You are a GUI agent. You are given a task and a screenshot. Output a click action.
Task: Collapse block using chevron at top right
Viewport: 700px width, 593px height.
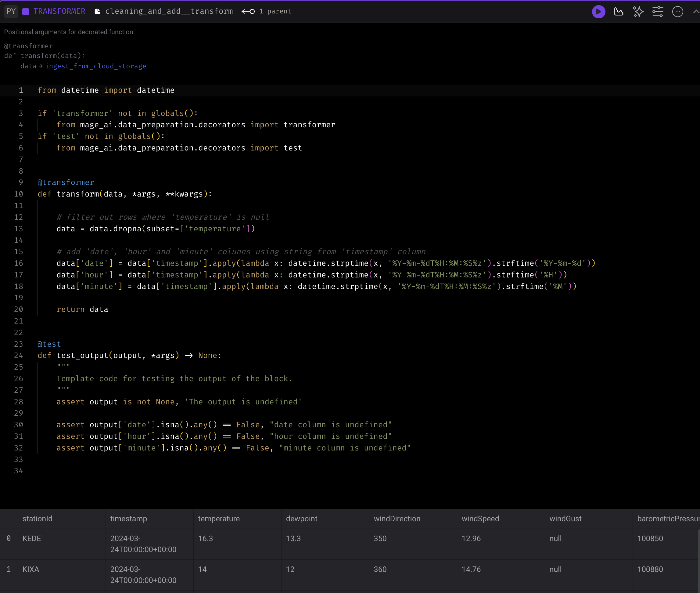[x=696, y=12]
